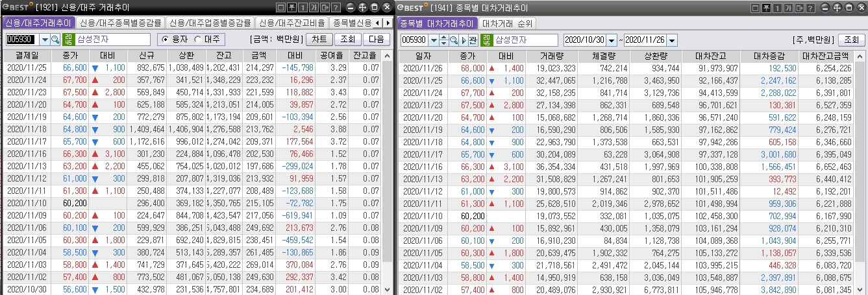Click green market badge beside 삼성전자 in 1941
This screenshot has width=868, height=295.
[x=487, y=40]
